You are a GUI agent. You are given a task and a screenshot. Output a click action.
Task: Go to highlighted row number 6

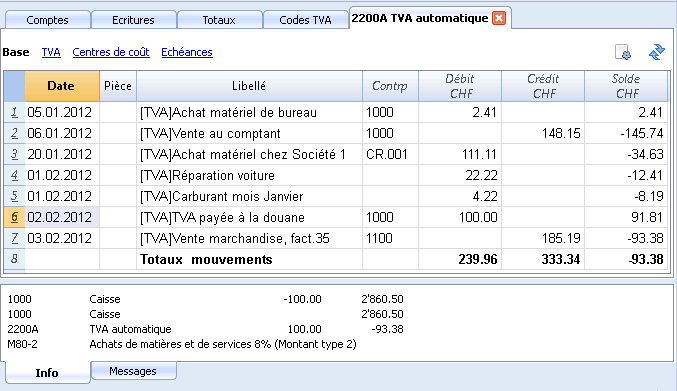pos(14,217)
